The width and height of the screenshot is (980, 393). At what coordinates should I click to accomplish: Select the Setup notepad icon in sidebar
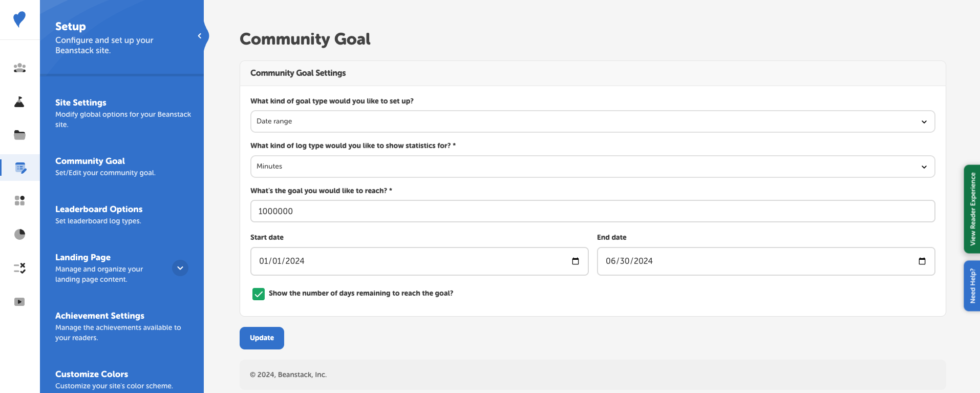tap(19, 168)
